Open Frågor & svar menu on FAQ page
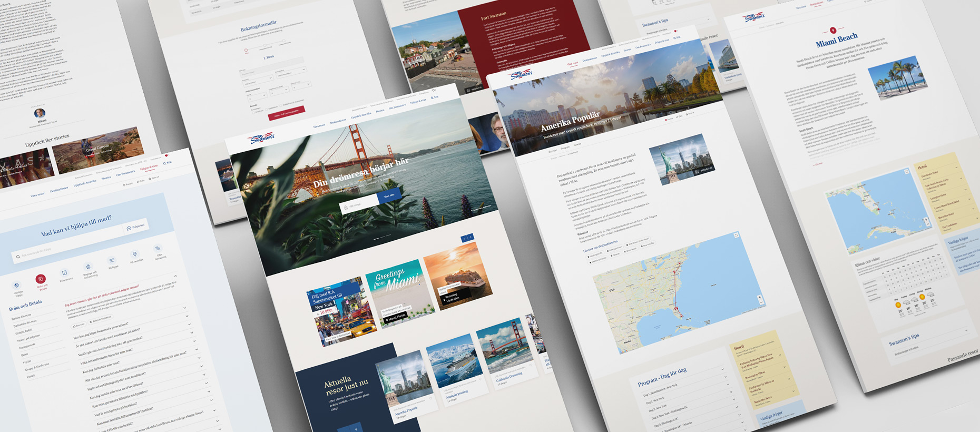The image size is (980, 432). tap(149, 168)
